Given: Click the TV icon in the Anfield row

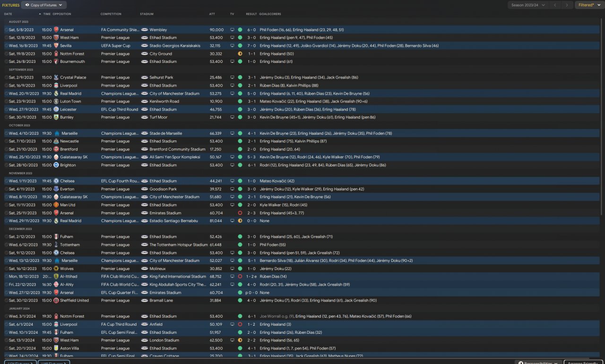Looking at the screenshot, I should [x=232, y=324].
